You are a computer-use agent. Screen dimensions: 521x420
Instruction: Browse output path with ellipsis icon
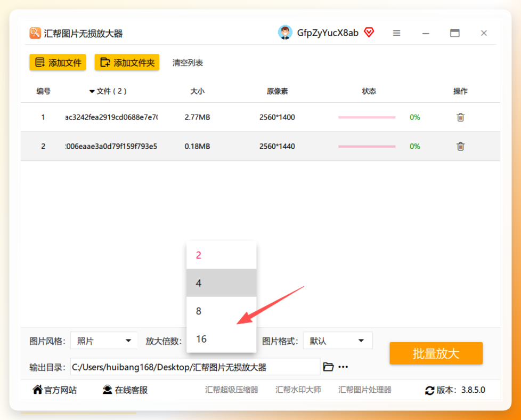[x=343, y=367]
